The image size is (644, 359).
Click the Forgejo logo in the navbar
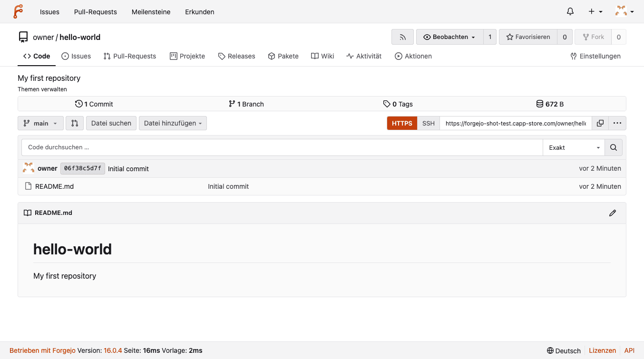pos(18,11)
